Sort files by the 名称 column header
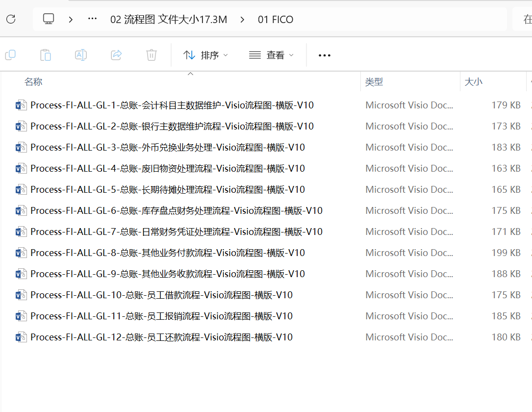Image resolution: width=532 pixels, height=412 pixels. tap(33, 82)
